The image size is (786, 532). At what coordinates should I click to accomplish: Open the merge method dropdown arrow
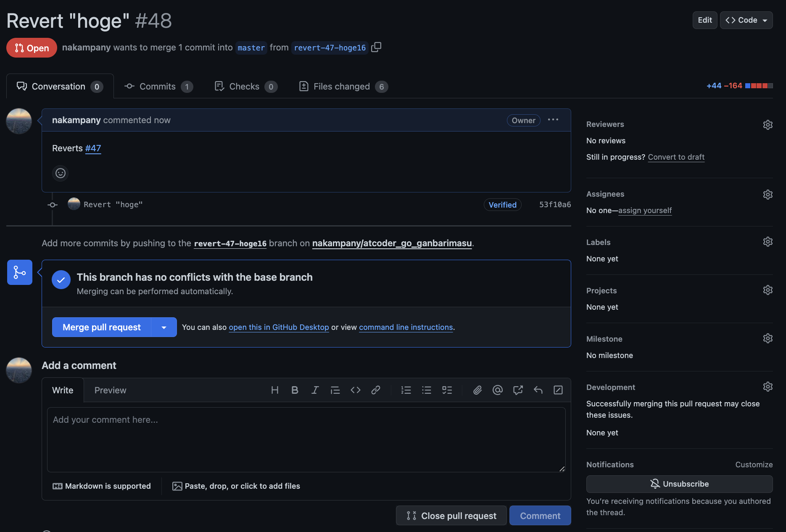164,327
